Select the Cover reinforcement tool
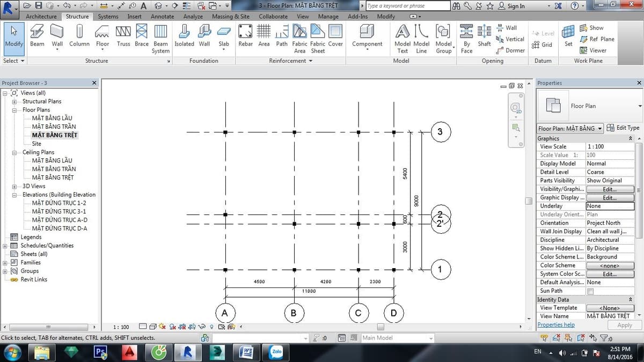The height and width of the screenshot is (362, 644). [x=335, y=36]
